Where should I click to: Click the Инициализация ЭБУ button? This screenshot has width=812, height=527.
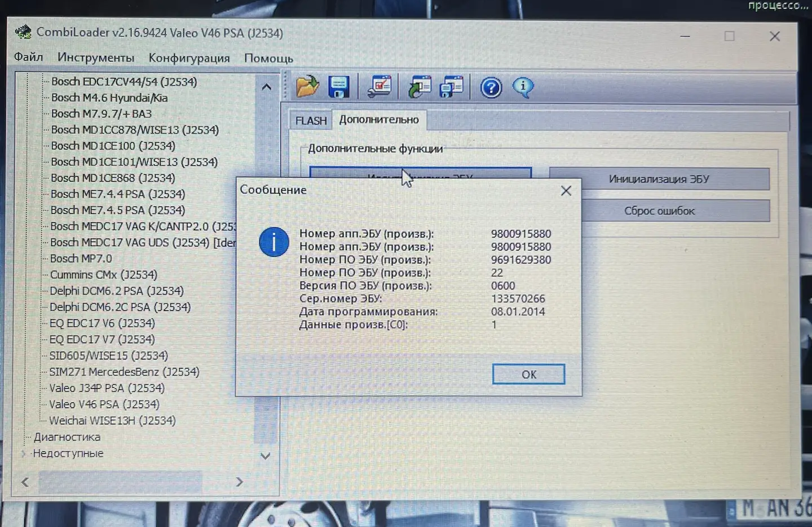click(x=659, y=179)
